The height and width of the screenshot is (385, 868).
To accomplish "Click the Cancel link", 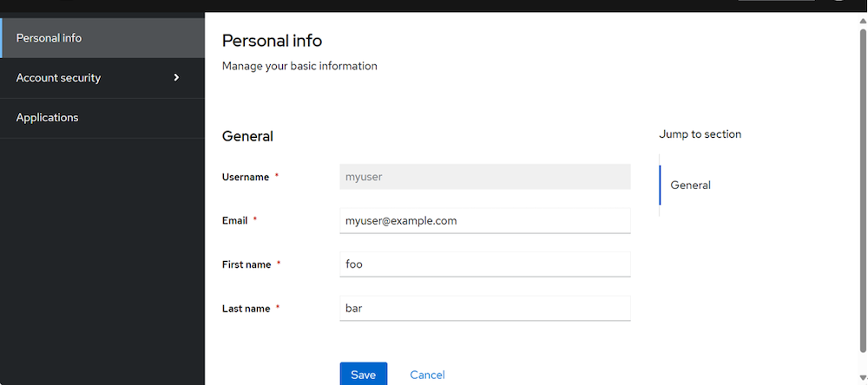I will (x=427, y=375).
